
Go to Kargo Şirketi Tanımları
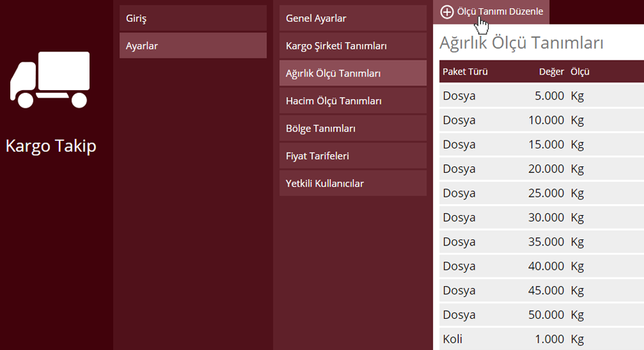(x=353, y=45)
